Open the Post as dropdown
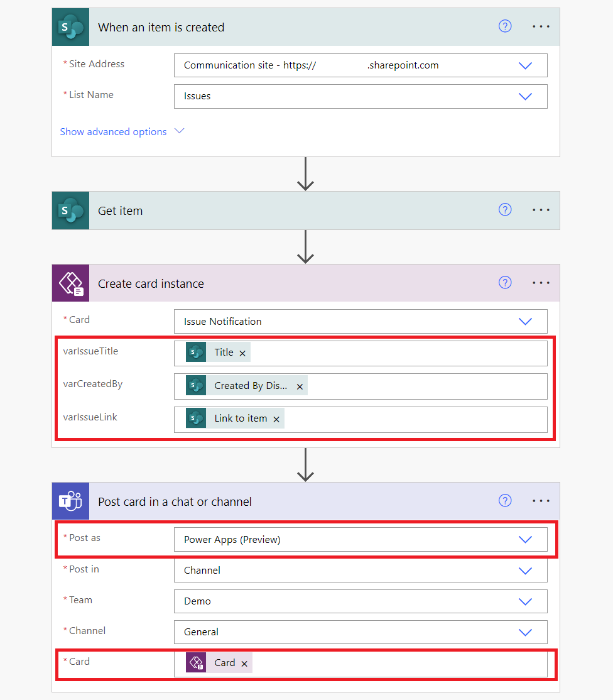 point(526,539)
